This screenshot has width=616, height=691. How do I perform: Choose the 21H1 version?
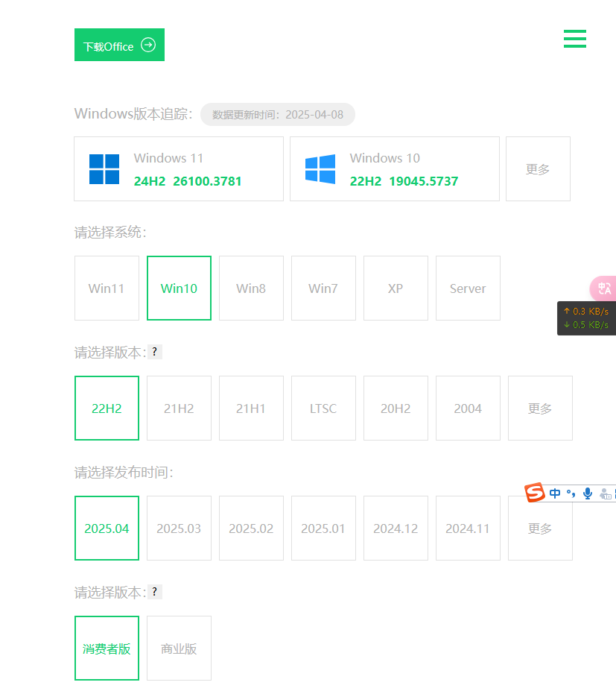click(251, 408)
